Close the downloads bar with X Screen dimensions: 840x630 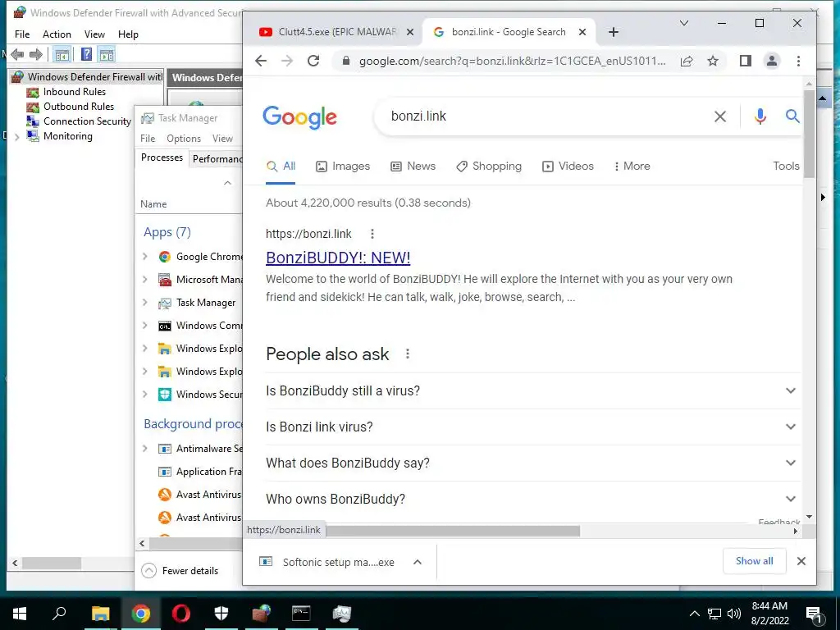801,561
